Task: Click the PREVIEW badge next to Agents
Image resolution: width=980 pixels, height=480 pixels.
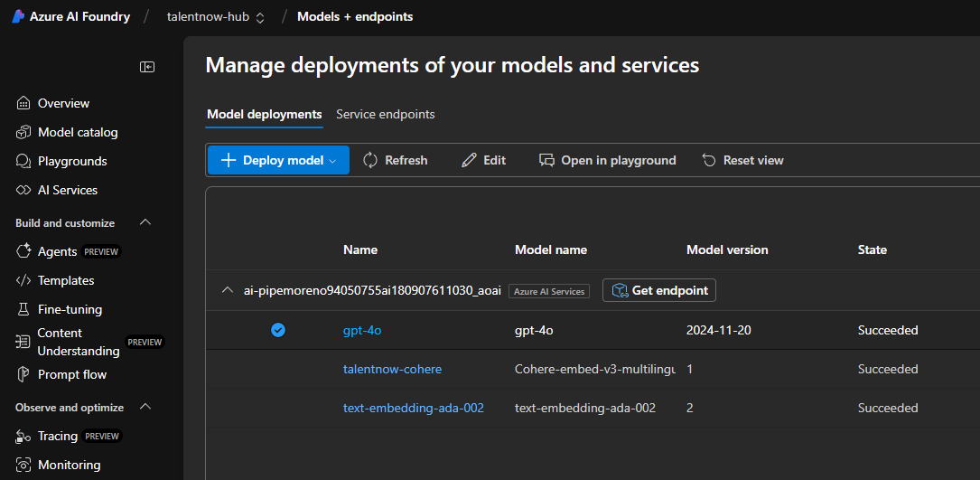Action: (100, 251)
